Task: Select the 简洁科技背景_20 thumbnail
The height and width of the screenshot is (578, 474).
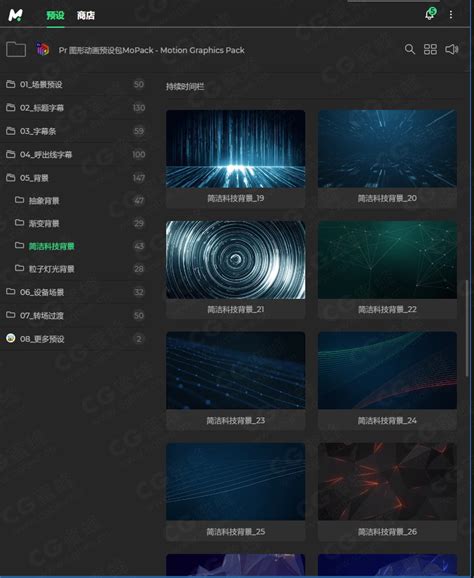Action: point(387,149)
